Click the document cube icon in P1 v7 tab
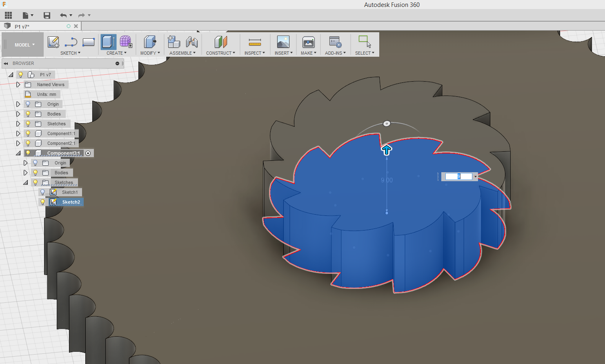Image resolution: width=605 pixels, height=364 pixels. (7, 26)
